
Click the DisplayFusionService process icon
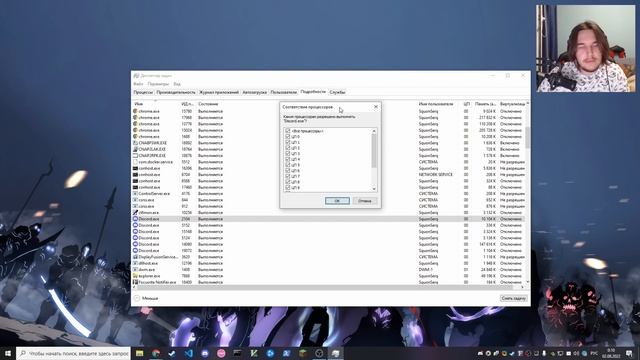(135, 257)
